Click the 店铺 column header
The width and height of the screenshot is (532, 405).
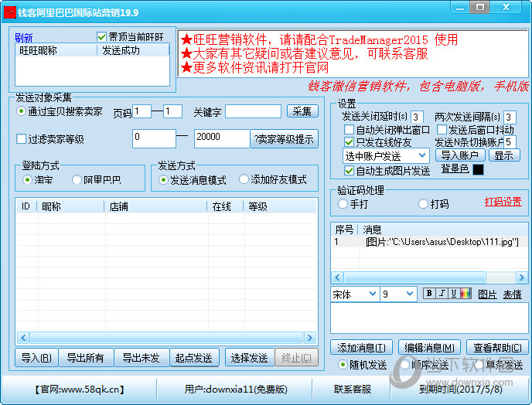pyautogui.click(x=155, y=206)
